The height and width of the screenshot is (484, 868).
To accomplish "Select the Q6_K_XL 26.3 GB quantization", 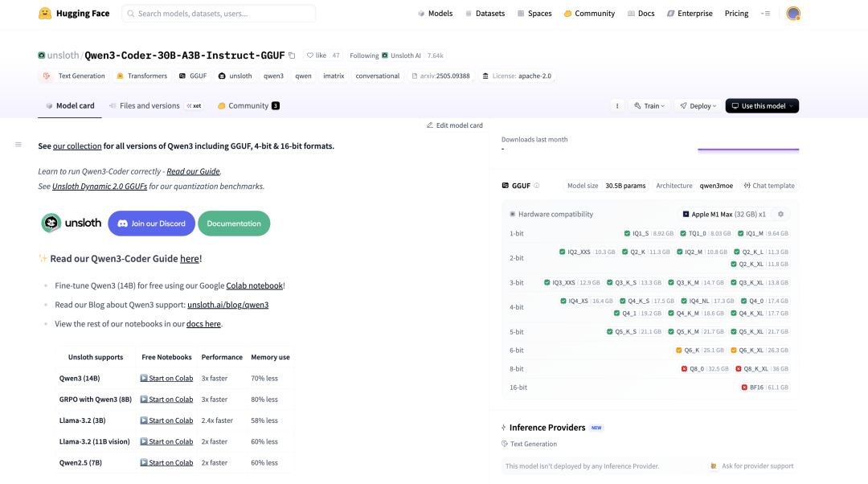I will coord(759,351).
